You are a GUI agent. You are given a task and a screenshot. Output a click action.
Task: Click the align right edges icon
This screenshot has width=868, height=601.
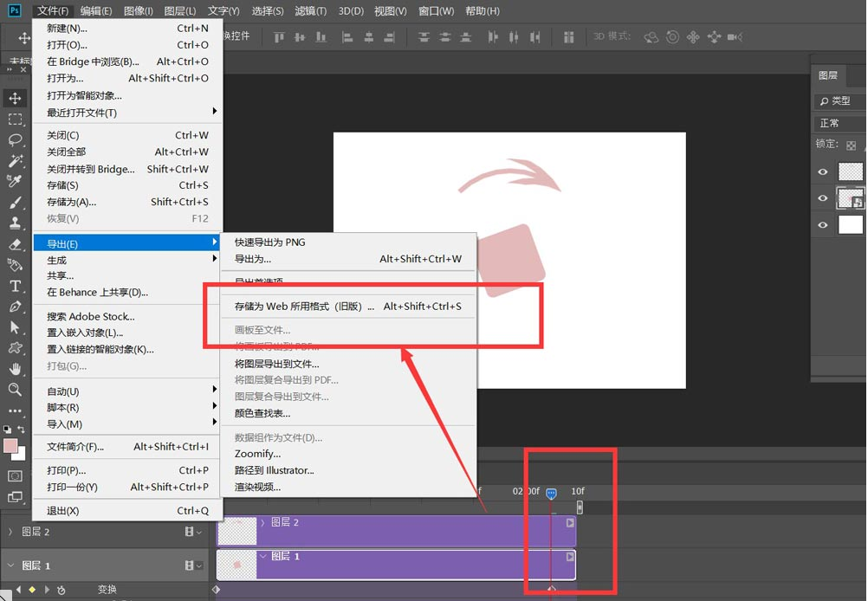[389, 37]
